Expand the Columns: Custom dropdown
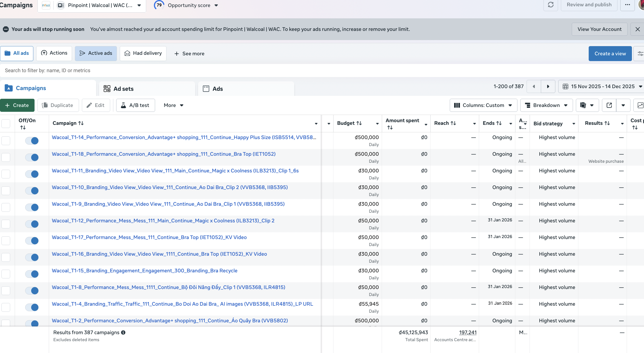 coord(483,105)
